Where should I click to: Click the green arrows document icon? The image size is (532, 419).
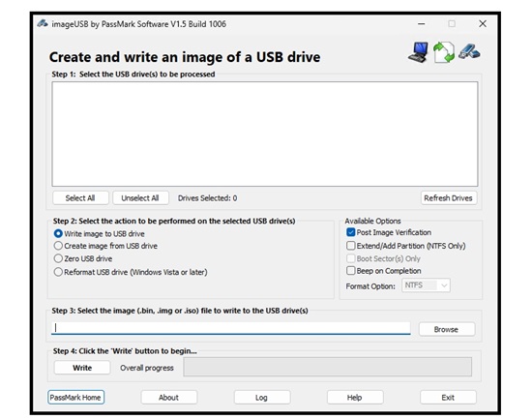444,52
